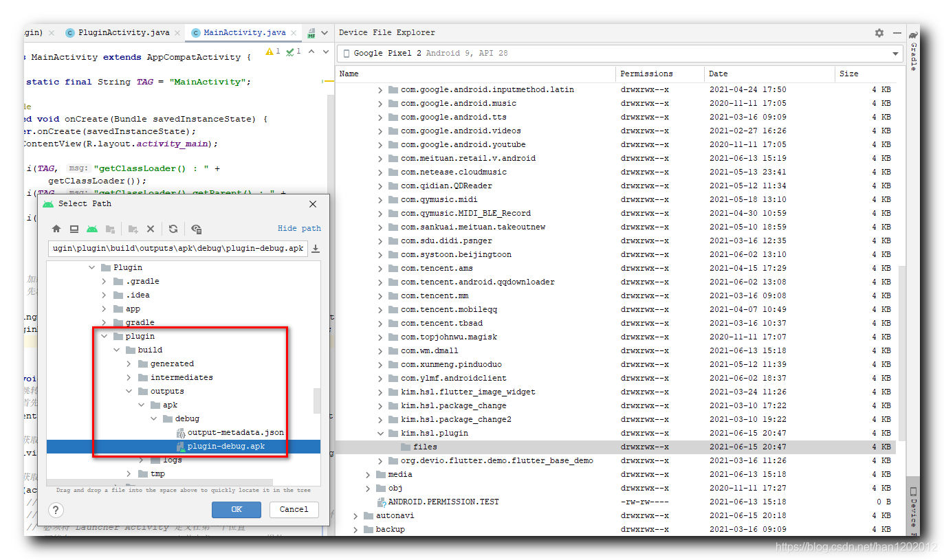Open the help question mark button
The width and height of the screenshot is (944, 560).
click(x=56, y=510)
